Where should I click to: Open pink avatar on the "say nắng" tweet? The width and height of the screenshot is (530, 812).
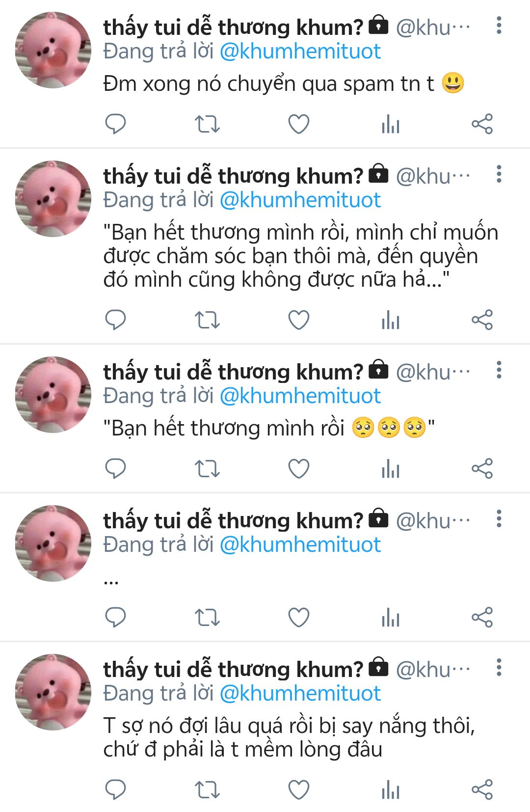click(53, 692)
